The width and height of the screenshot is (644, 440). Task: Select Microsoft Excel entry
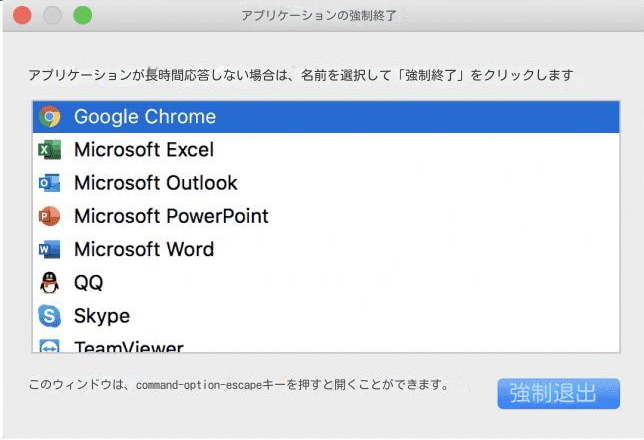pos(326,150)
